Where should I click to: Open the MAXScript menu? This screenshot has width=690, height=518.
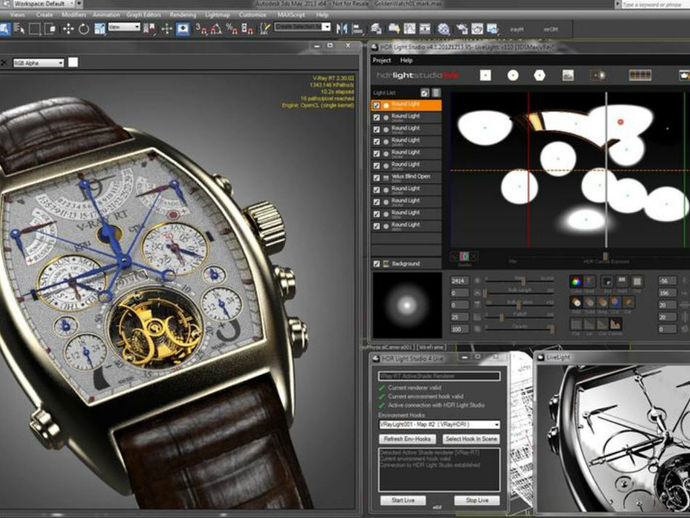(x=291, y=15)
